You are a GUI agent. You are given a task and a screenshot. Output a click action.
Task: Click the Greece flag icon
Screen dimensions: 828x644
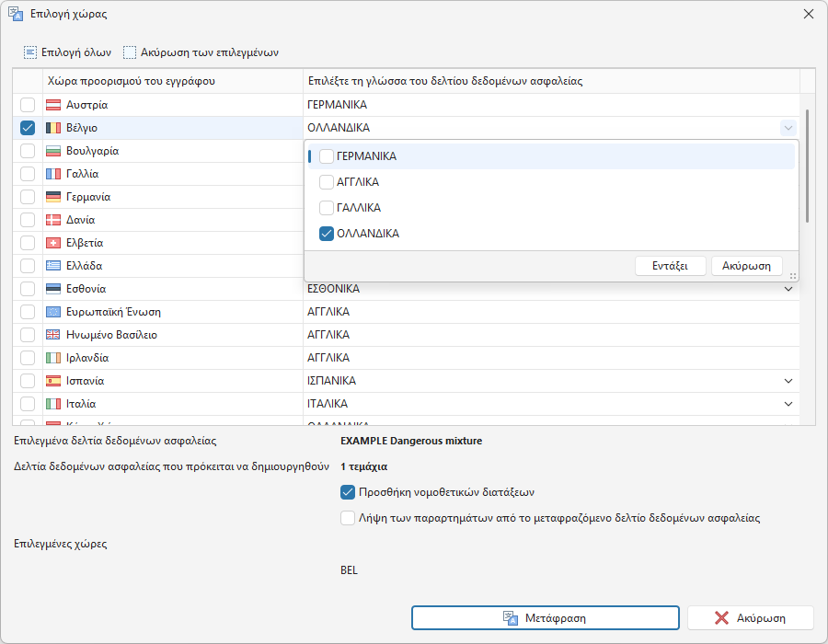(53, 266)
